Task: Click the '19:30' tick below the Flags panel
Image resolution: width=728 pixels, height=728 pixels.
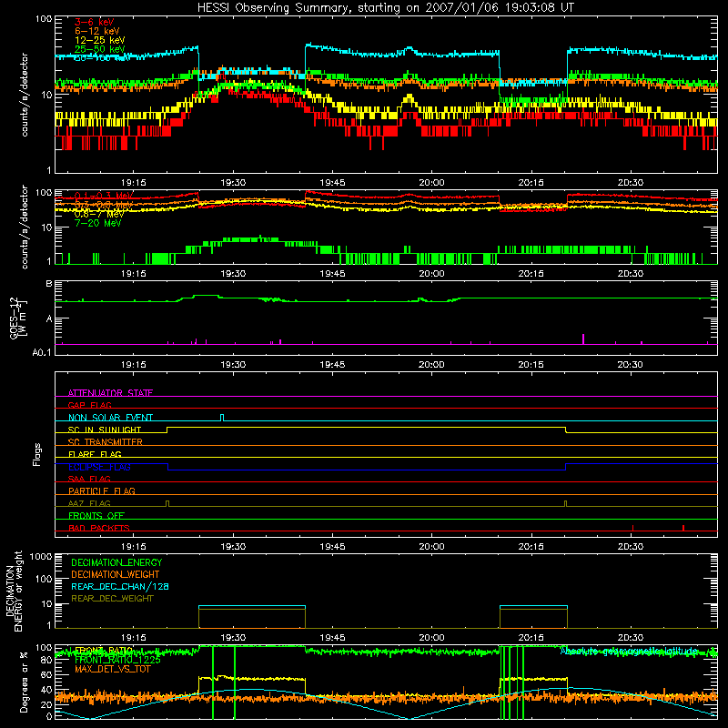Action: point(233,547)
